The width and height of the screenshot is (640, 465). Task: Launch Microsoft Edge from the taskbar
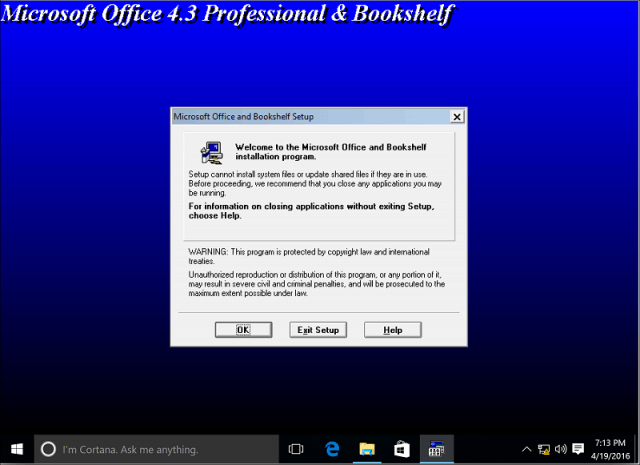coord(332,449)
